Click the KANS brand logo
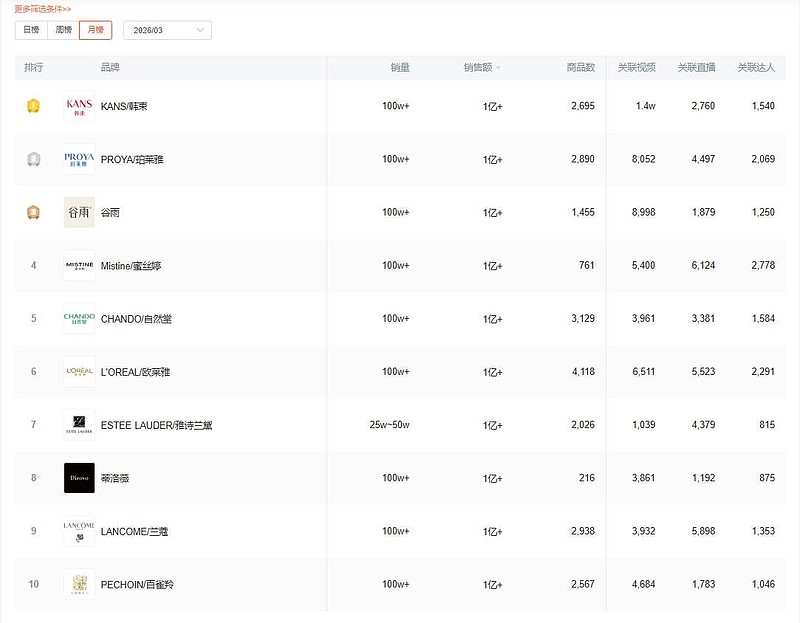800x623 pixels. click(x=79, y=106)
